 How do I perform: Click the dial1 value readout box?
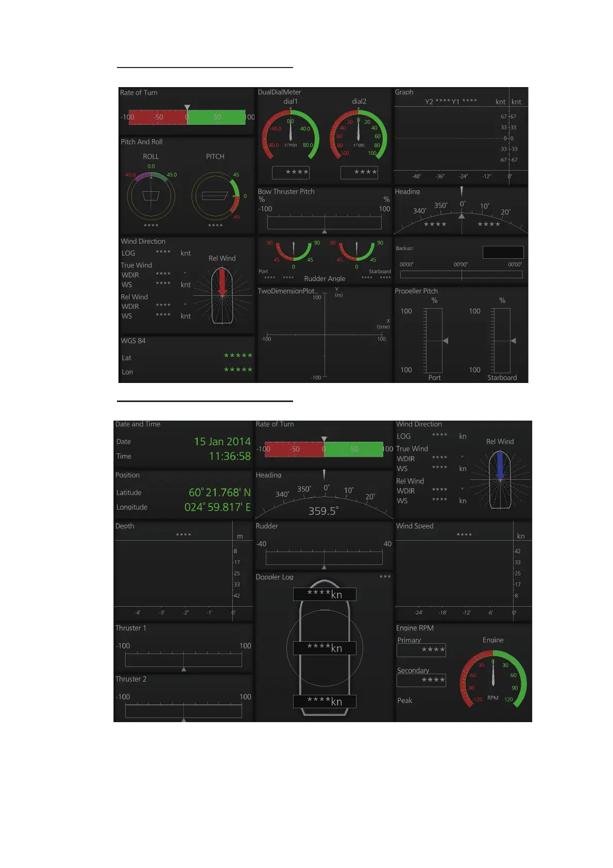[291, 172]
